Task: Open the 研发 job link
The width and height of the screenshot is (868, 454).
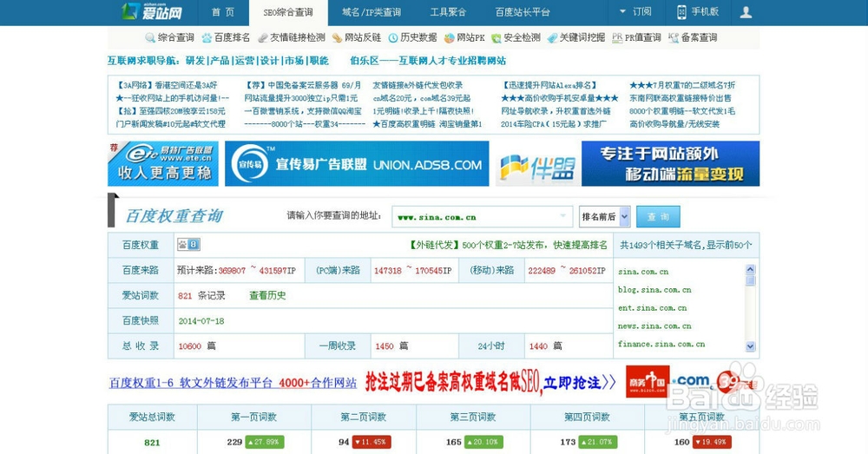Action: tap(195, 61)
